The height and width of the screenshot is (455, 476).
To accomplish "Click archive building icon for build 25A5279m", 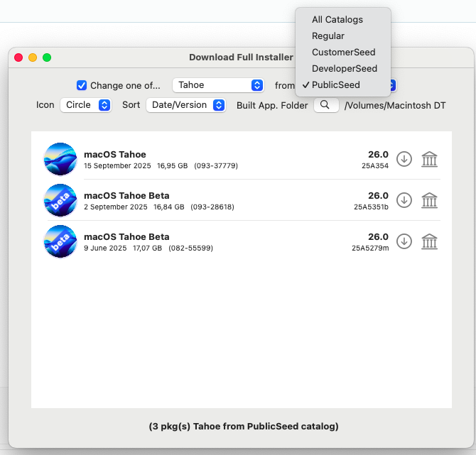I will coord(429,242).
